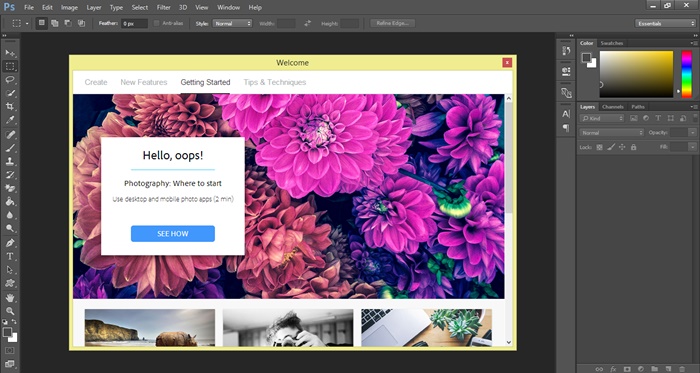Select the Blur tool

tap(10, 215)
